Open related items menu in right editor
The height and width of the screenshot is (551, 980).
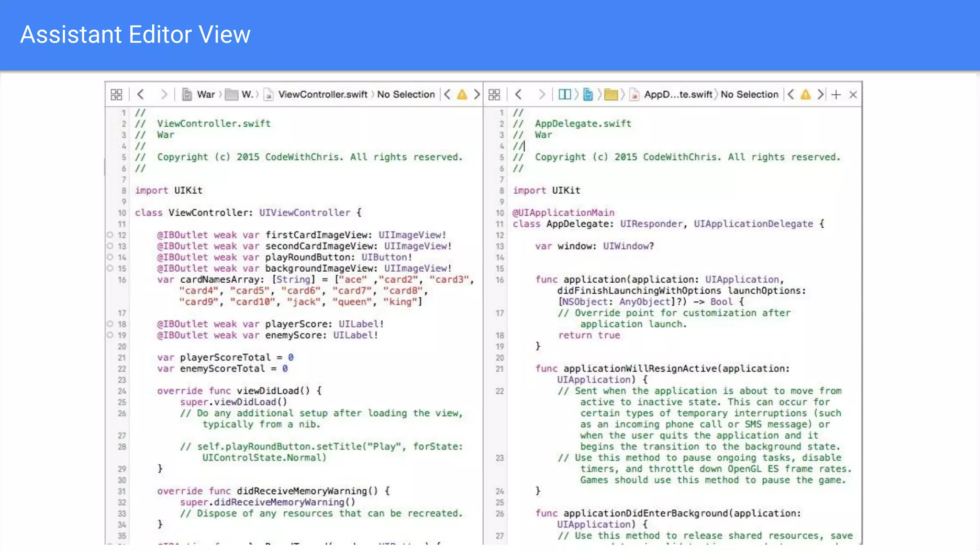tap(494, 94)
